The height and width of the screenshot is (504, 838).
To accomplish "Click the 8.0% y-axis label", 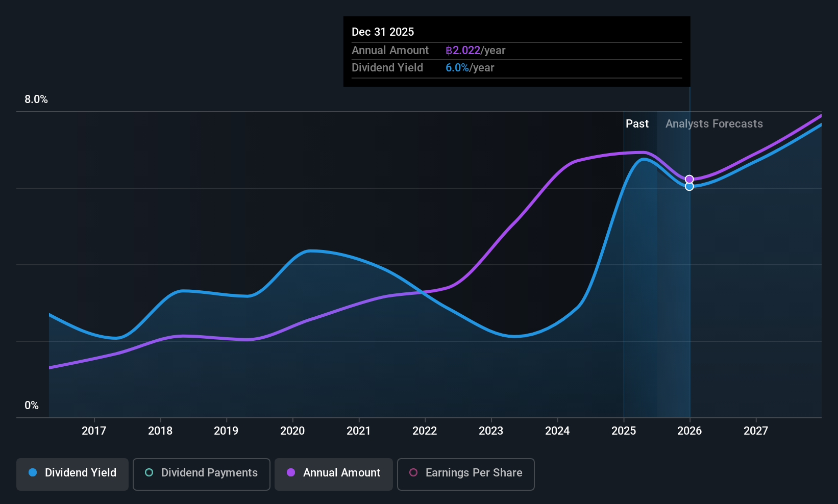I will [36, 99].
